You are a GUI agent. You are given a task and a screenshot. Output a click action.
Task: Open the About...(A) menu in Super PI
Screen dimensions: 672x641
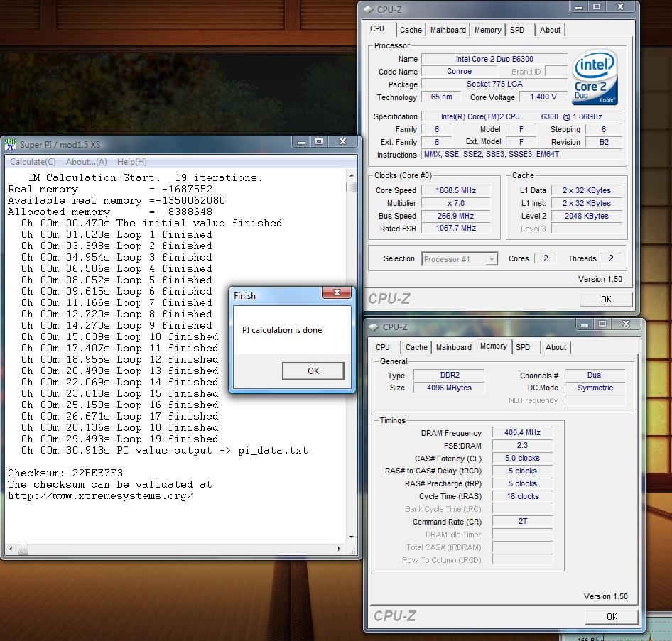[87, 162]
